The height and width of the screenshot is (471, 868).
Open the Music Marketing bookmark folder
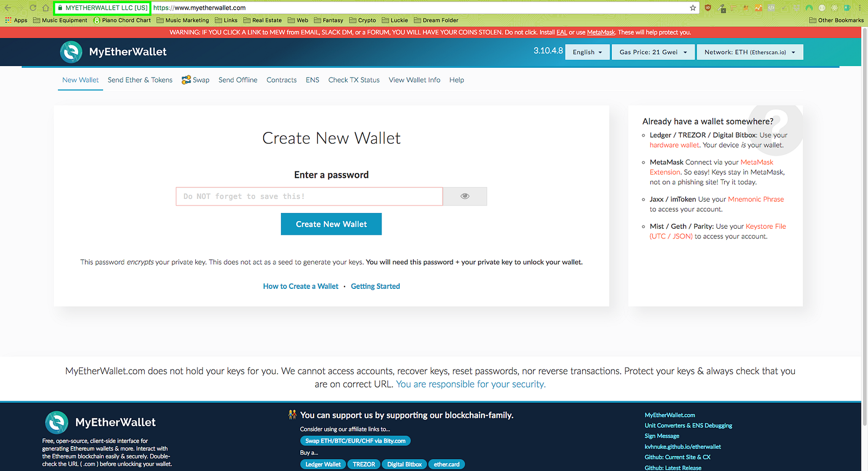(x=183, y=21)
